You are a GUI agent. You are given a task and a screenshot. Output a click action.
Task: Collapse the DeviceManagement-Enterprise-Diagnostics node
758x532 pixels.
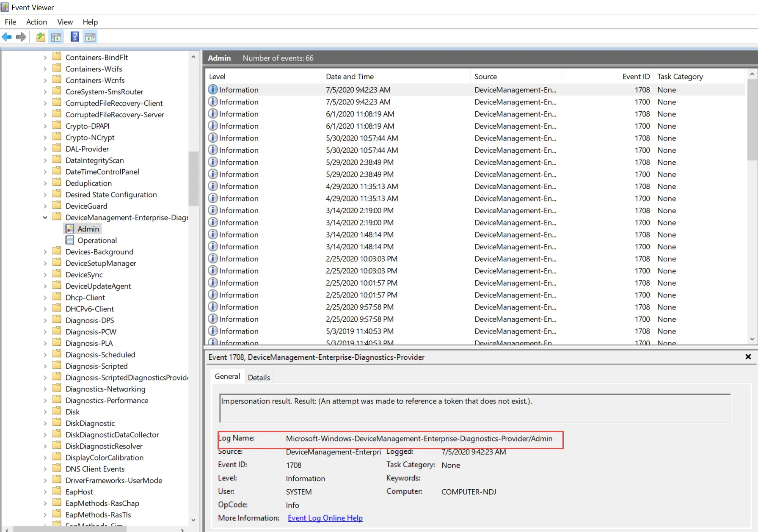point(45,218)
